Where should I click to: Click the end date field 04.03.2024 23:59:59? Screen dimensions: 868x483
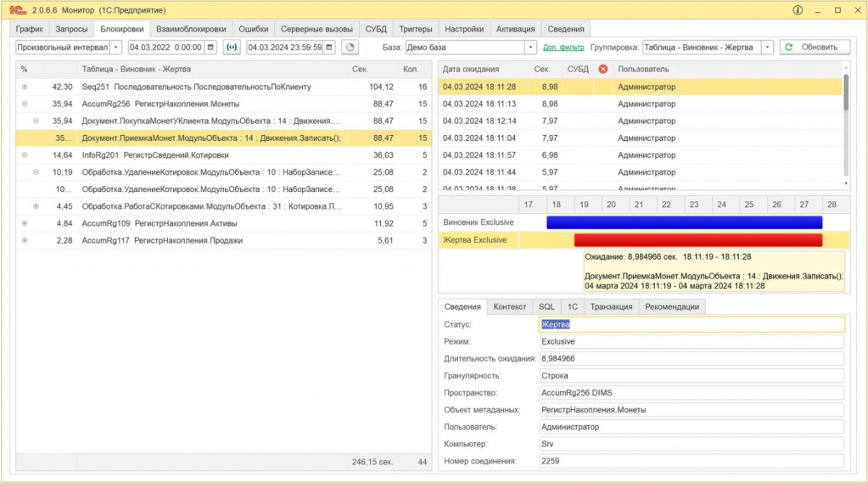pos(284,47)
